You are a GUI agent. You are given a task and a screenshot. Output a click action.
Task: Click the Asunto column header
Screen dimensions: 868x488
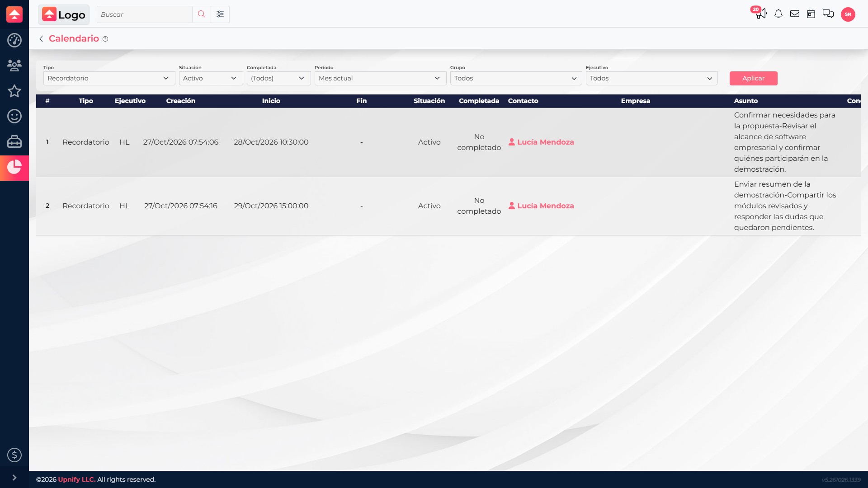tap(746, 101)
